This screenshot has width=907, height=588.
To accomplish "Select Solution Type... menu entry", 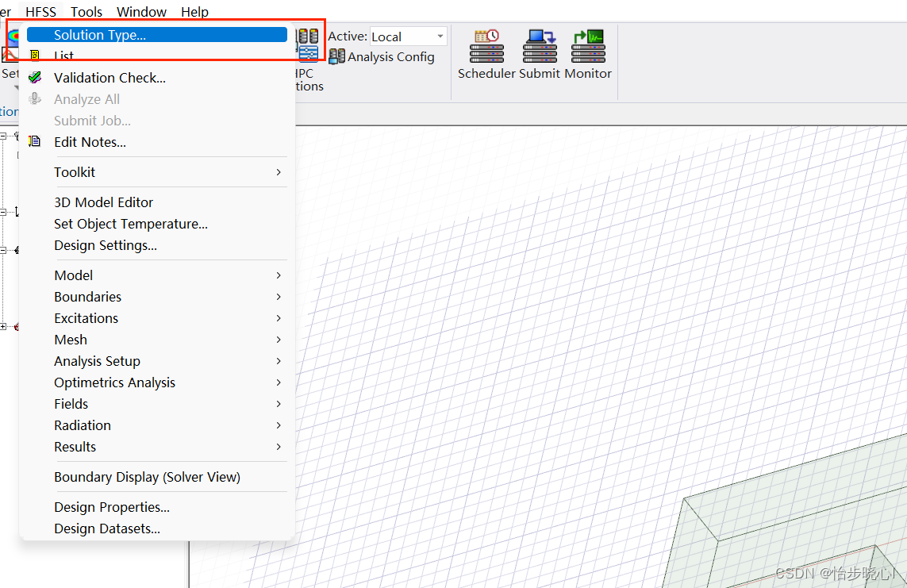I will click(x=157, y=35).
